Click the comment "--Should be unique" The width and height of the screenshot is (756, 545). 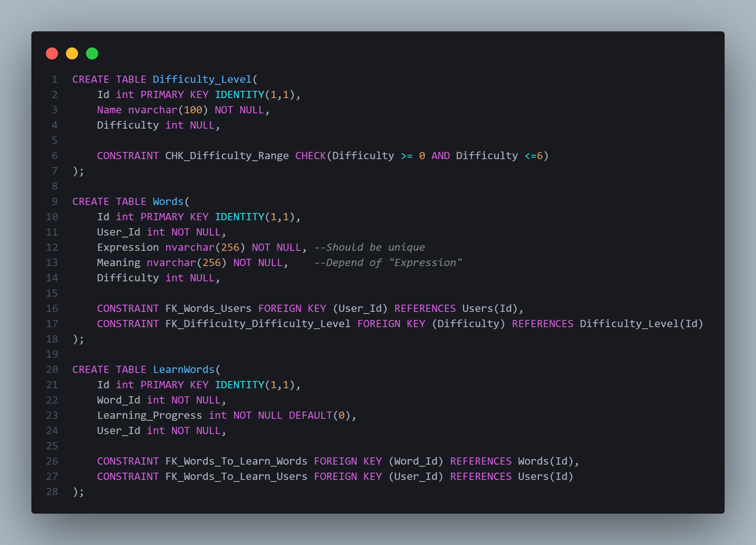click(x=370, y=247)
